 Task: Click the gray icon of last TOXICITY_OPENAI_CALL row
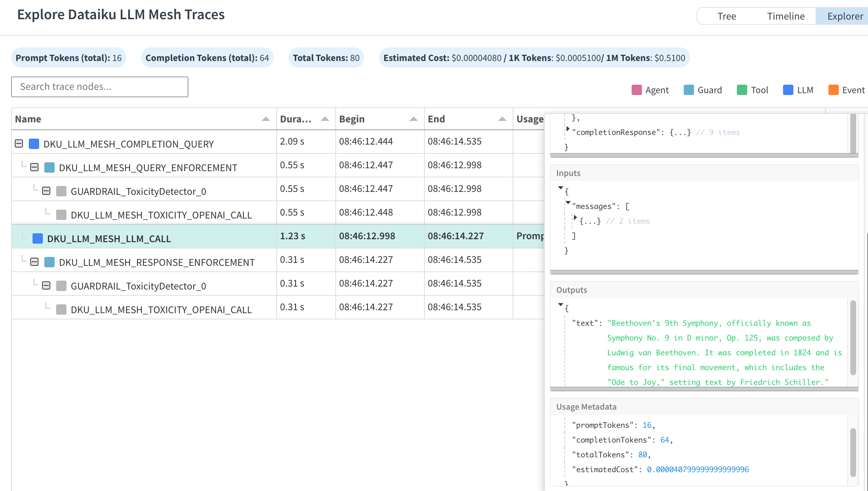pyautogui.click(x=61, y=309)
